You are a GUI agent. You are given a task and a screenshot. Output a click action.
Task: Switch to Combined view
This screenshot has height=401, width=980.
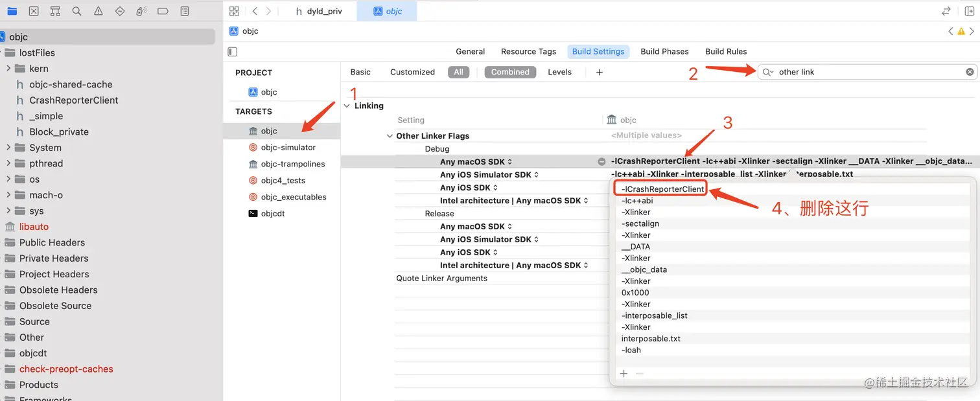510,72
